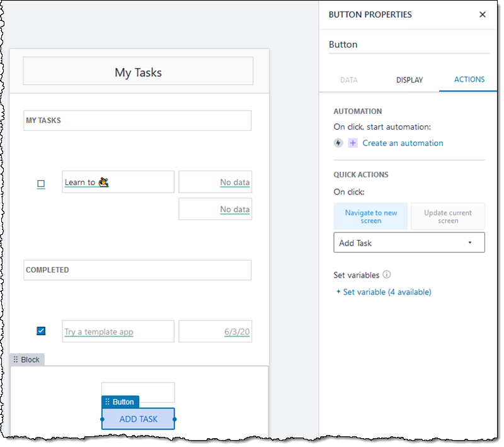The width and height of the screenshot is (504, 447).
Task: Click Set variable (4 available) link
Action: pos(387,292)
